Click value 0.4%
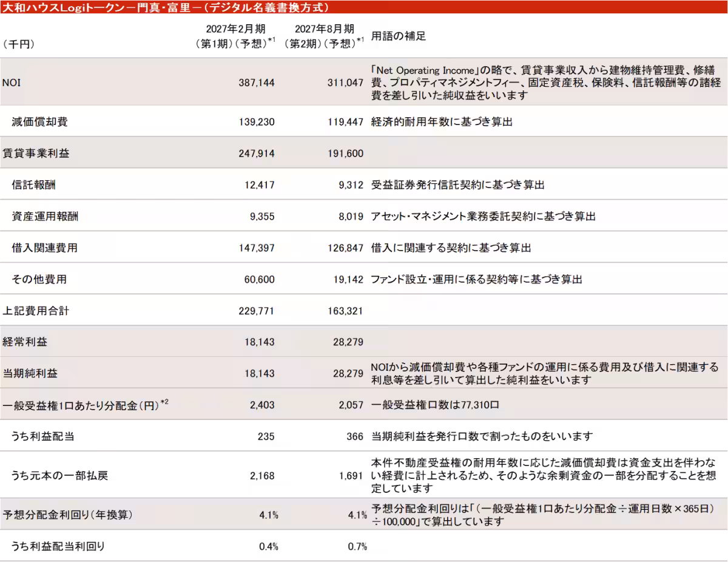This screenshot has width=728, height=562. point(269,547)
